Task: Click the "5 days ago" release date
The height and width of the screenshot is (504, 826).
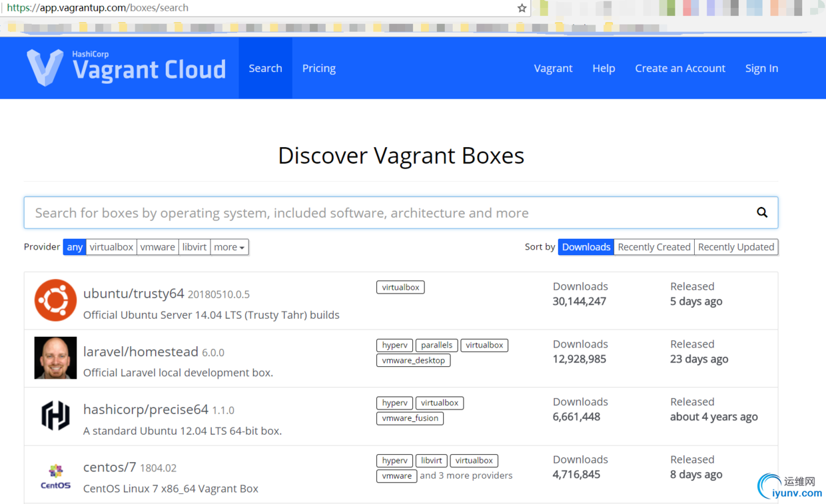Action: [x=696, y=301]
